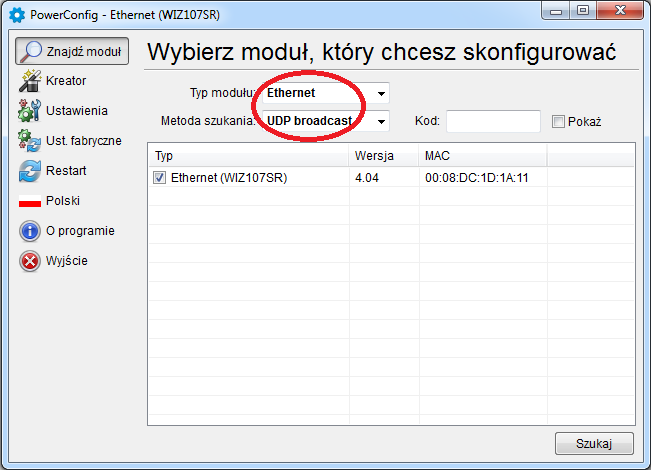
Task: Click the Znajdź moduł magnifier icon
Action: tap(31, 51)
